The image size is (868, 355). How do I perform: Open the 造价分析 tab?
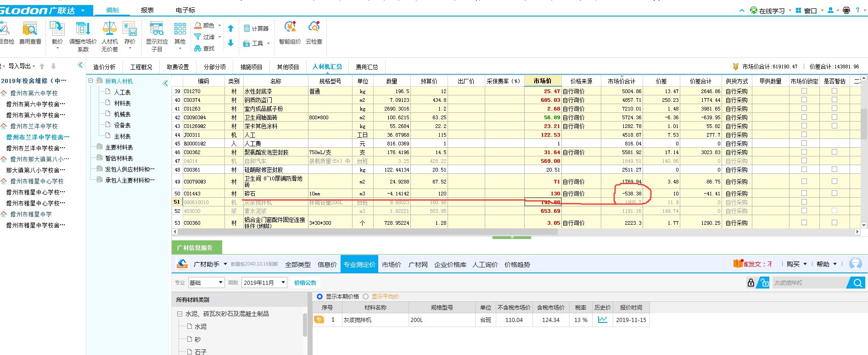(104, 67)
